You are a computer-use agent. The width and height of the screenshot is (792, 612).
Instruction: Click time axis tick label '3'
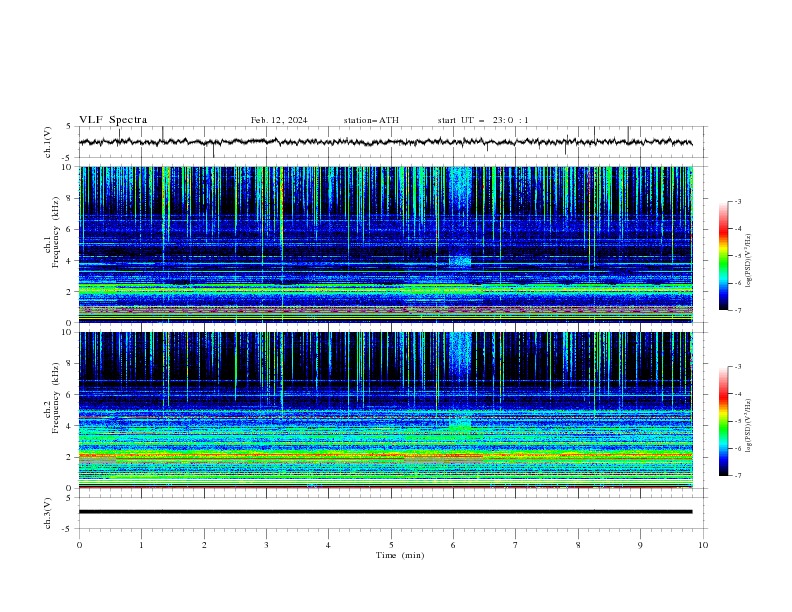tap(266, 545)
